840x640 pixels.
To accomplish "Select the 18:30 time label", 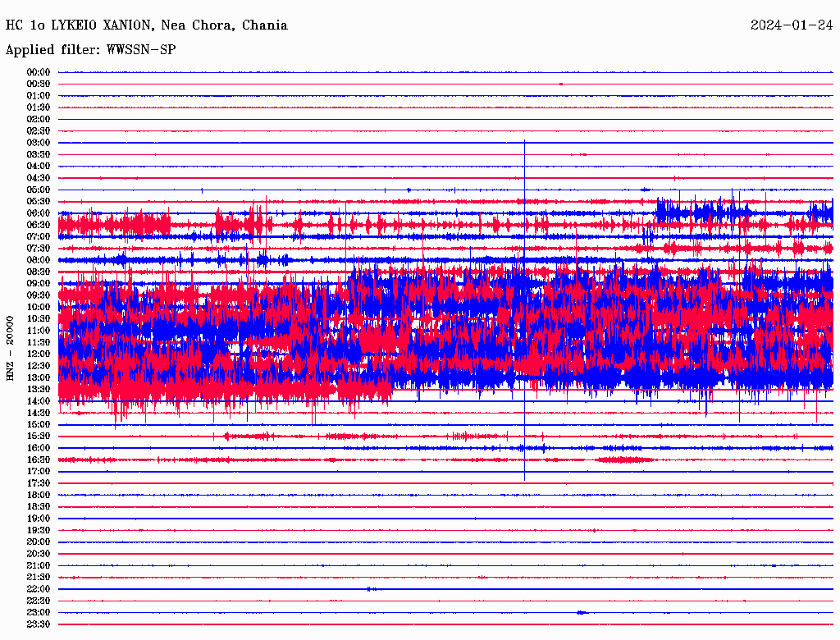I will [39, 507].
